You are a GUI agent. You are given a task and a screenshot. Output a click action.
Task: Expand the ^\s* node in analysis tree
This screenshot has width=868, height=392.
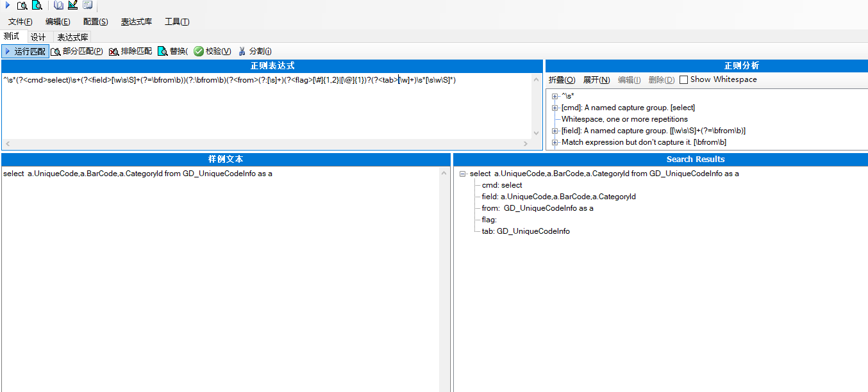coord(555,96)
